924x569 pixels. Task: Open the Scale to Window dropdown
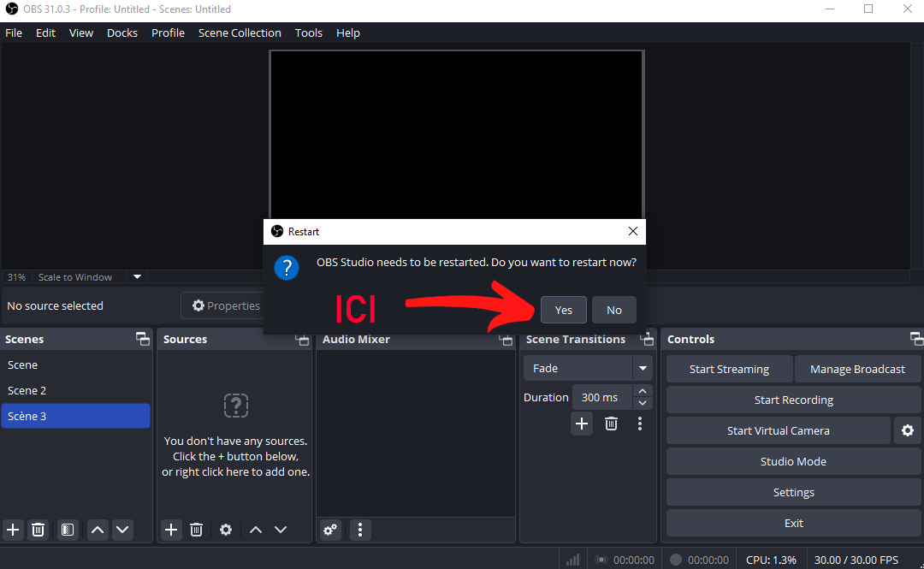click(137, 277)
